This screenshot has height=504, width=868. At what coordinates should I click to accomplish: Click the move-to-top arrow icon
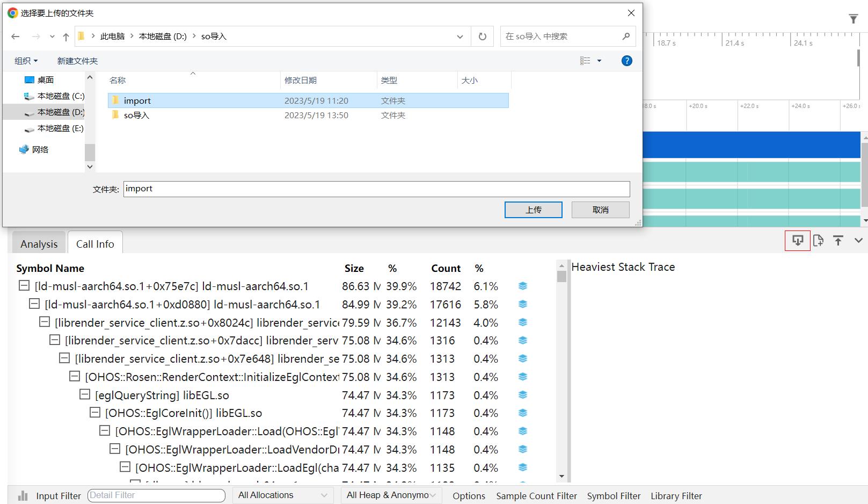pyautogui.click(x=838, y=240)
